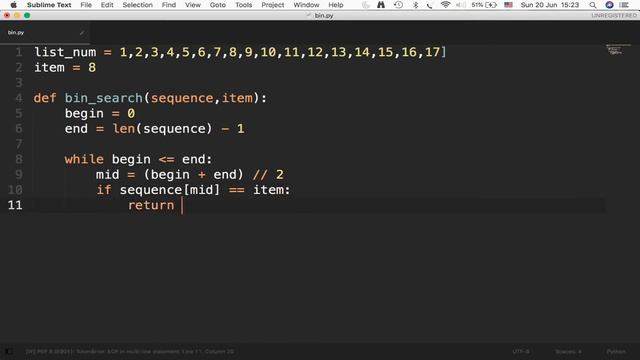Click the begin variable on line 5
This screenshot has height=360, width=640.
84,113
